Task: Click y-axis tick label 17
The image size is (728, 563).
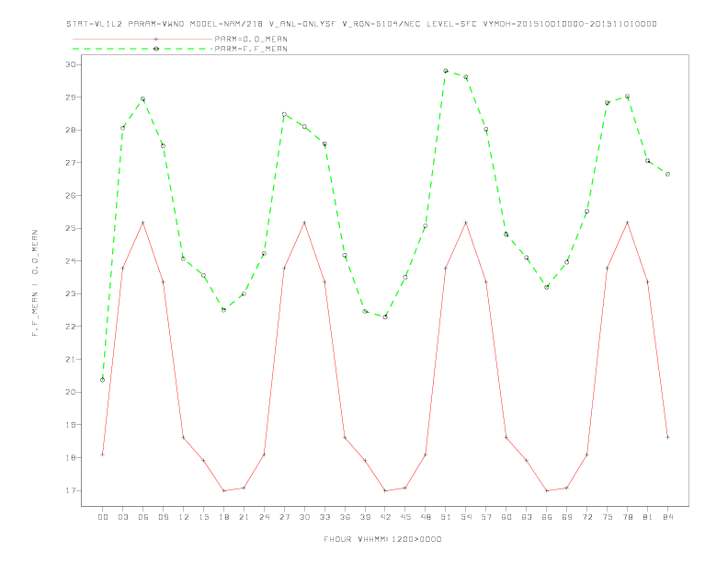Action: [x=70, y=490]
